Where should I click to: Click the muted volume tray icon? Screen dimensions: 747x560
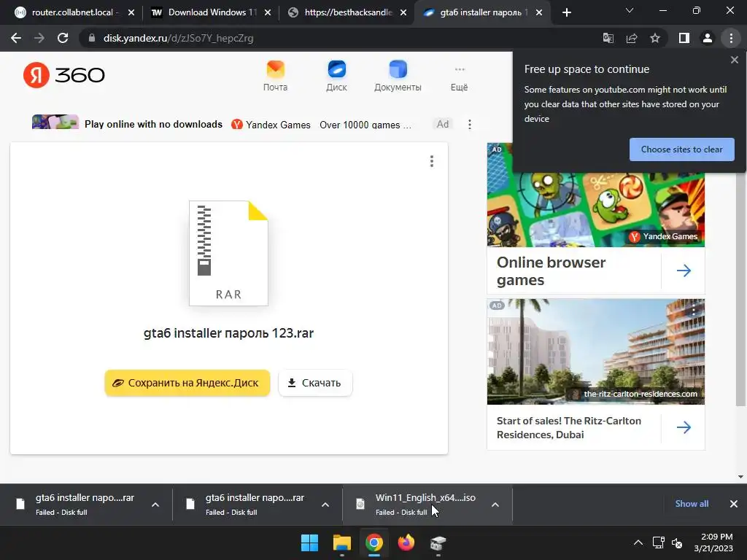(677, 542)
